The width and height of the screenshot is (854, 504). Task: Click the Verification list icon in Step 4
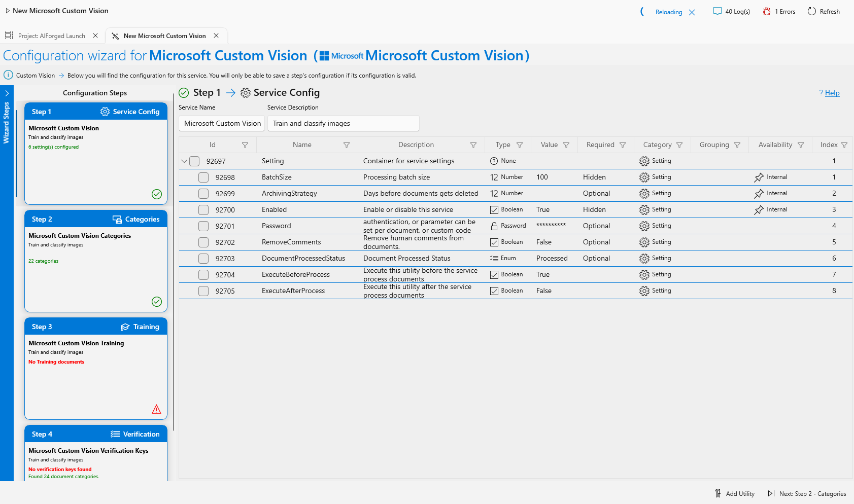pyautogui.click(x=115, y=434)
